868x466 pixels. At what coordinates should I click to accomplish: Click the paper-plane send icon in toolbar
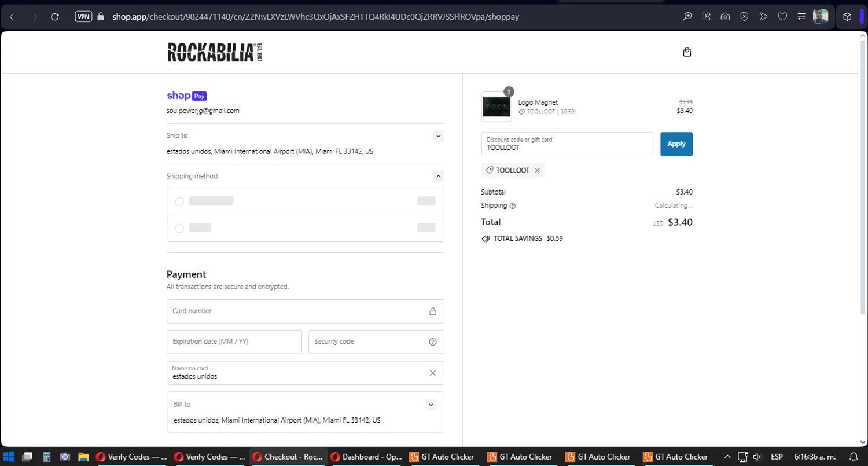[763, 17]
